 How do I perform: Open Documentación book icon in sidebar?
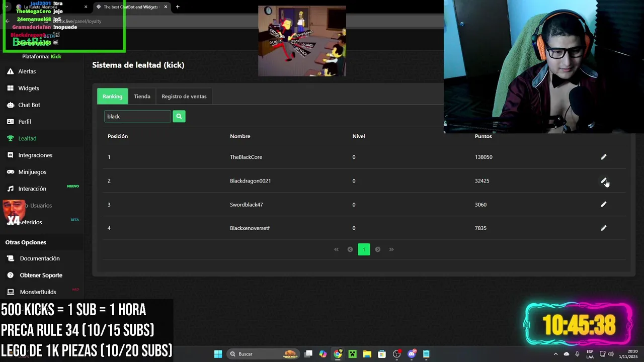point(10,258)
